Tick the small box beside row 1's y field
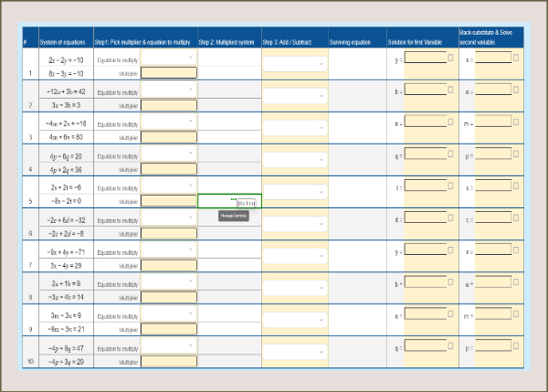This screenshot has height=392, width=548. 450,58
